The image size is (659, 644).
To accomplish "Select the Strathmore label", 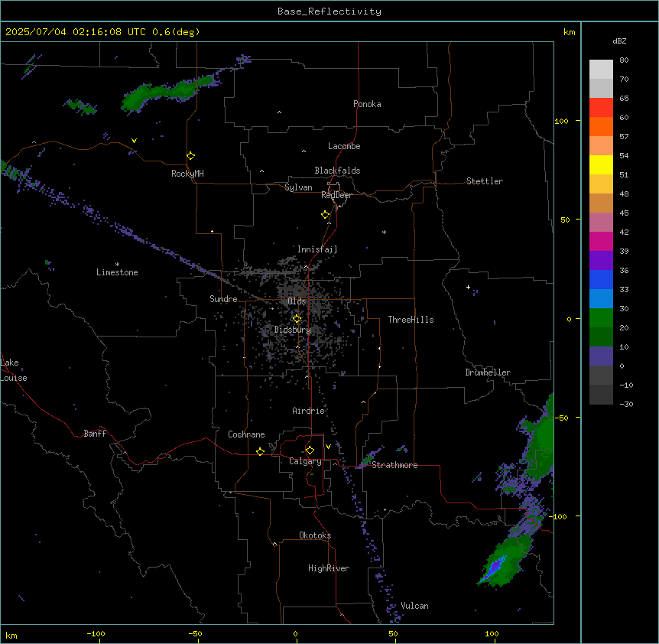I will pyautogui.click(x=394, y=465).
